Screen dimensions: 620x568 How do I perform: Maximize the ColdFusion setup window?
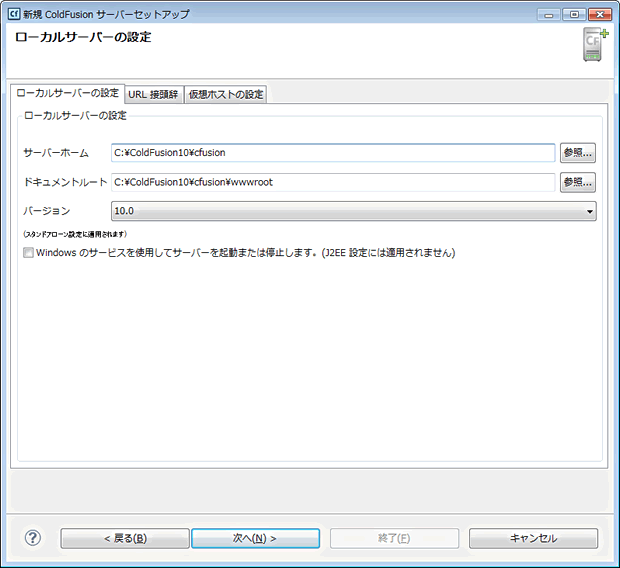point(574,15)
